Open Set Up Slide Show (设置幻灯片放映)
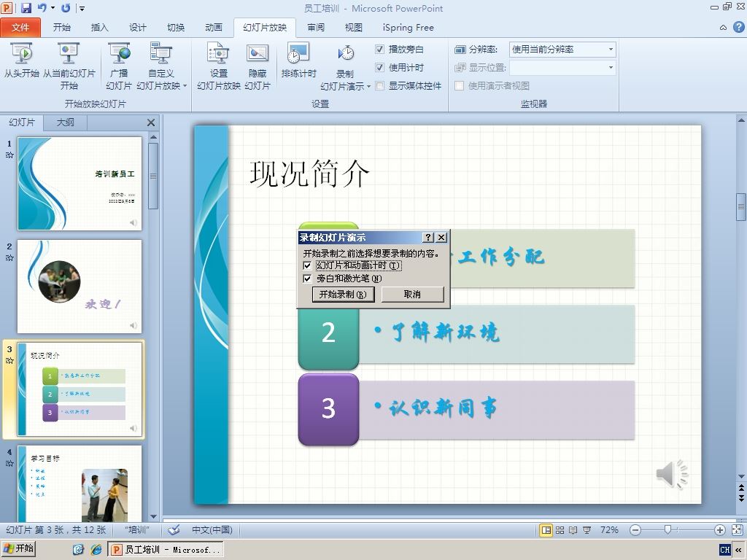The height and width of the screenshot is (560, 747). tap(219, 66)
